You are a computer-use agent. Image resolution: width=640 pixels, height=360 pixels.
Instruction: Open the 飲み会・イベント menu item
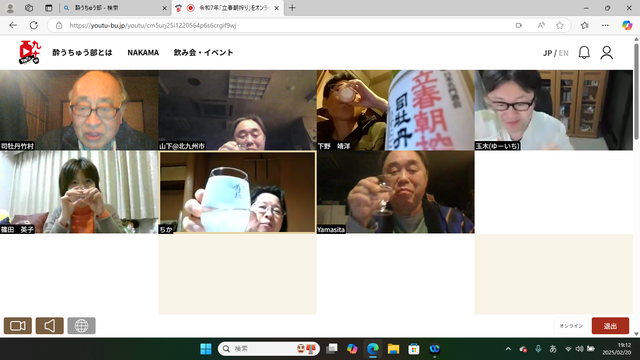pyautogui.click(x=203, y=53)
